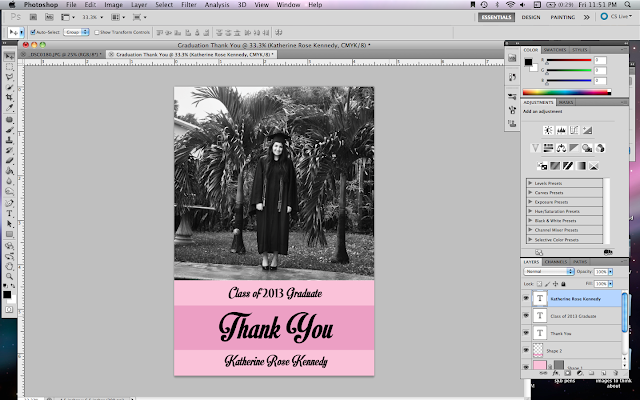This screenshot has width=640, height=400.
Task: Switch to the Paths tab
Action: coord(580,262)
